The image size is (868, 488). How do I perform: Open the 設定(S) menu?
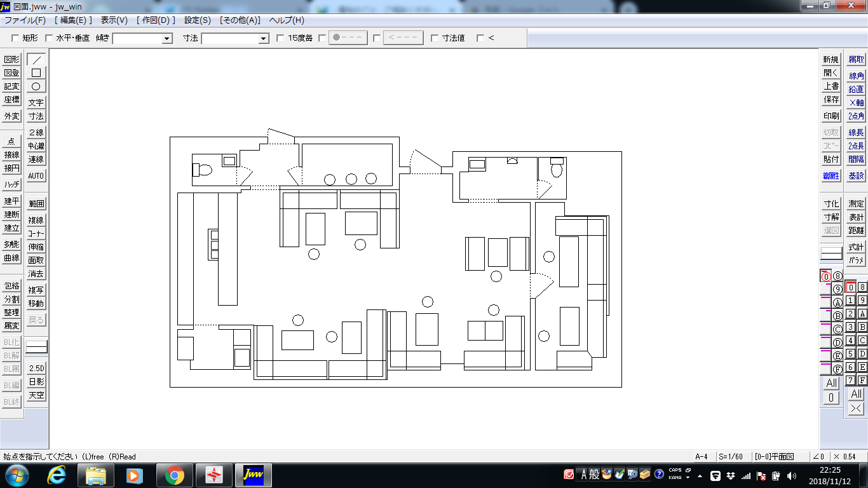(197, 20)
